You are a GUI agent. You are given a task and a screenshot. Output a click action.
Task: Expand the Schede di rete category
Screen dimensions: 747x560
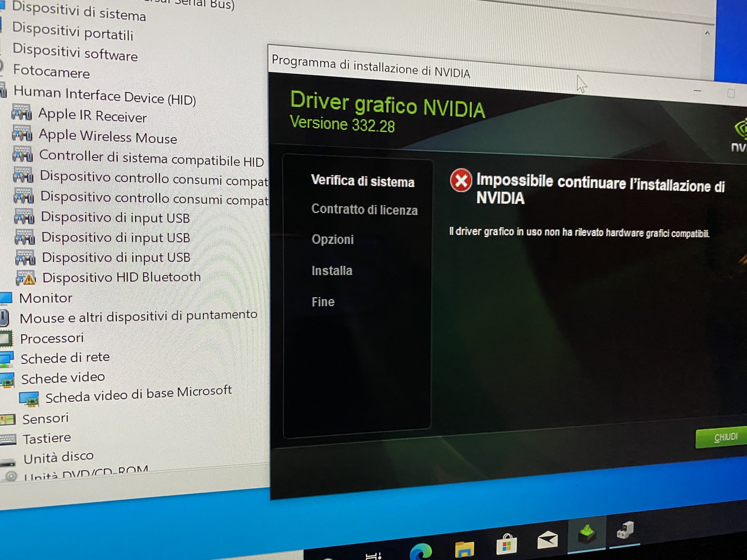(x=65, y=358)
